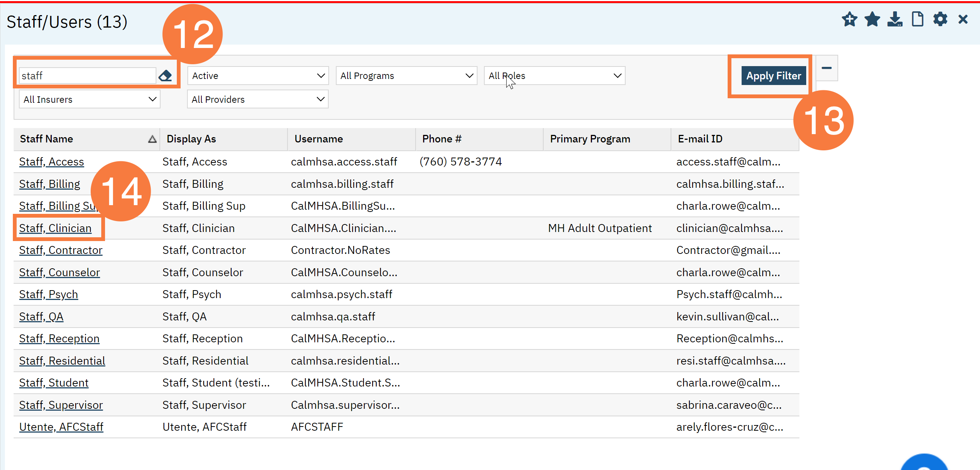This screenshot has width=980, height=470.
Task: Open the Utente, AFCStaff link
Action: [x=61, y=427]
